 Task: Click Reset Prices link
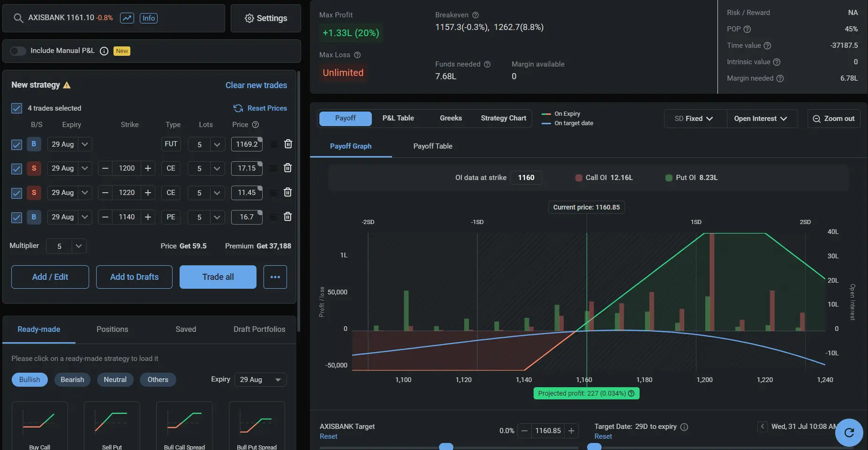[x=260, y=108]
